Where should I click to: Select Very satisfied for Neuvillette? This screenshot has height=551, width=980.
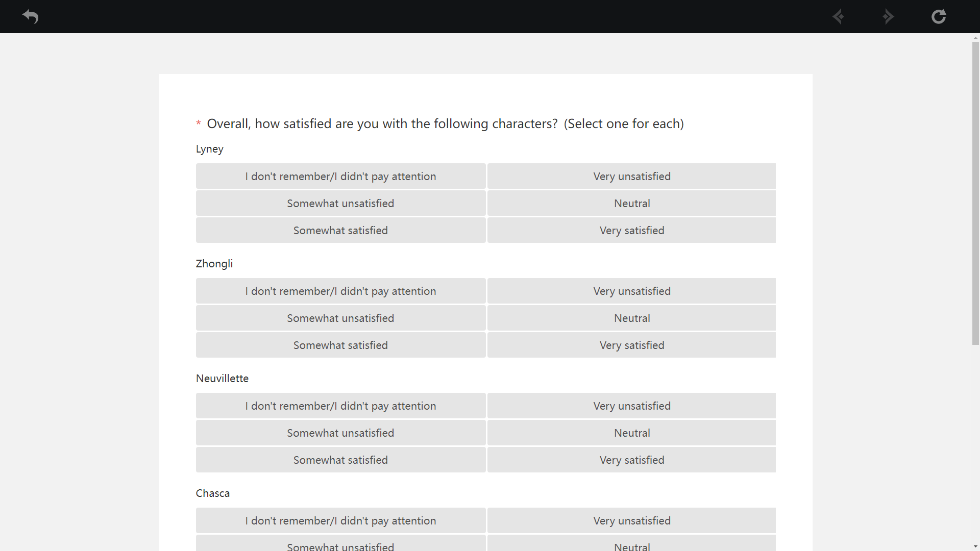631,460
